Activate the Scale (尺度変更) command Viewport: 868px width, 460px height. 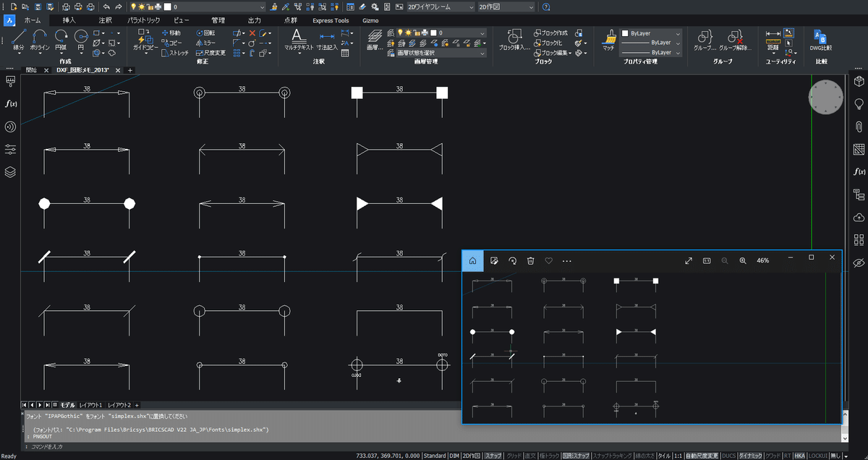click(x=210, y=53)
